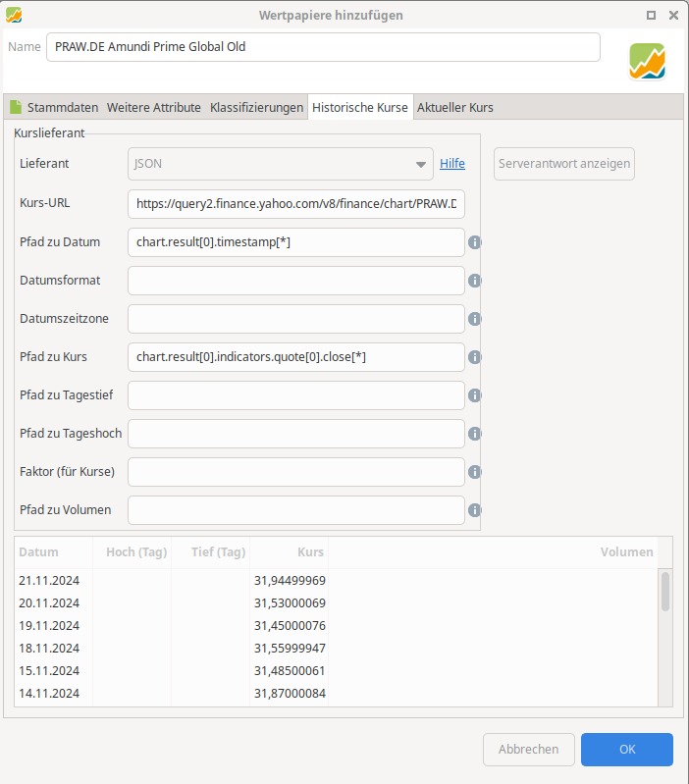Image resolution: width=689 pixels, height=784 pixels.
Task: Open the Lieferant JSON dropdown
Action: [x=280, y=164]
